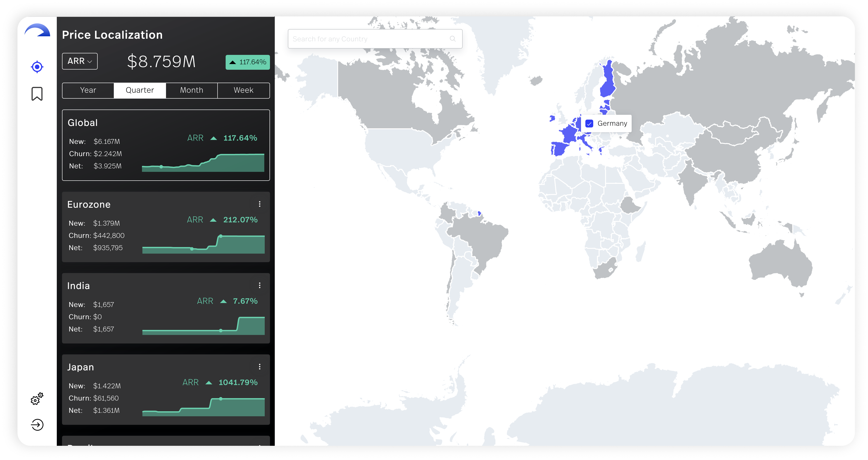Screen dimensions: 868x460
Task: Open settings gears icon
Action: 37,399
